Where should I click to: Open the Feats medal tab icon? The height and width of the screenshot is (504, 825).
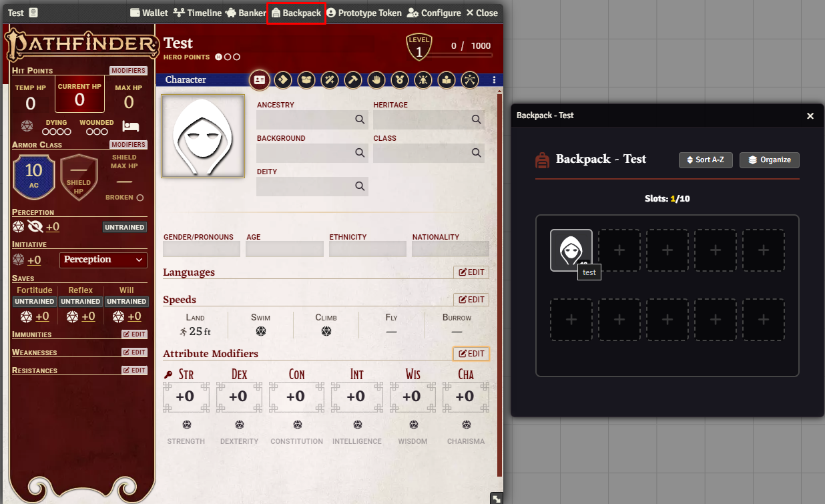click(400, 80)
